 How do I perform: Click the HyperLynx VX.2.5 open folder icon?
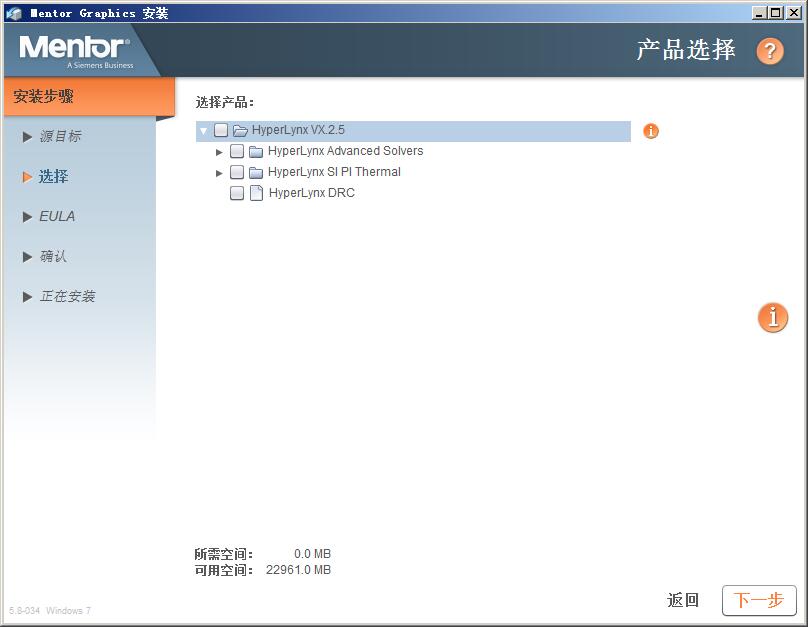[240, 130]
